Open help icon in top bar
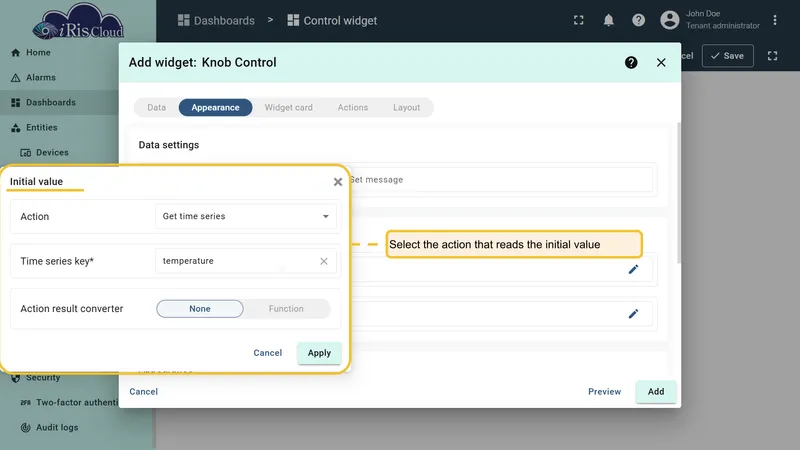This screenshot has width=800, height=450. tap(638, 20)
